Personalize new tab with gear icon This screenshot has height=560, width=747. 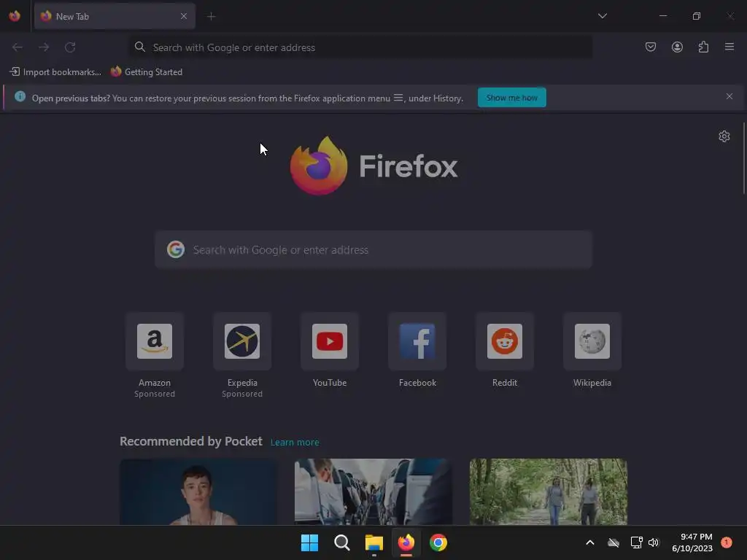pyautogui.click(x=724, y=136)
